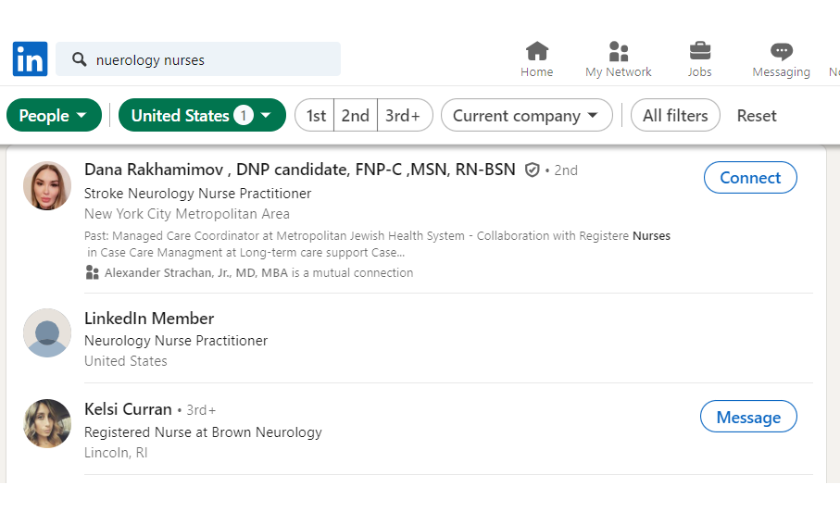
Task: Click Alexander Strachan mutual connection link
Action: tap(196, 273)
